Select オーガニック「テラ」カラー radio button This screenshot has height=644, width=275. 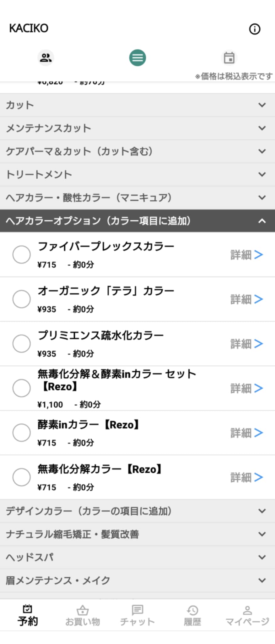[x=21, y=299]
